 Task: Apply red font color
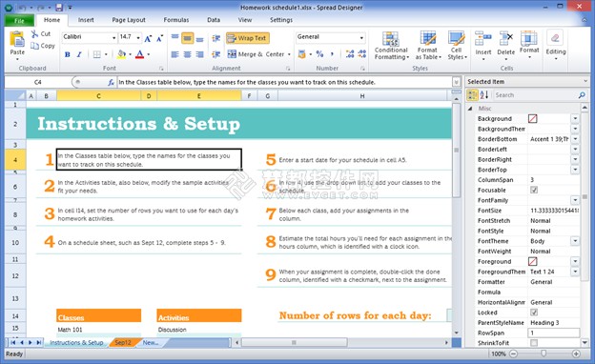[139, 54]
